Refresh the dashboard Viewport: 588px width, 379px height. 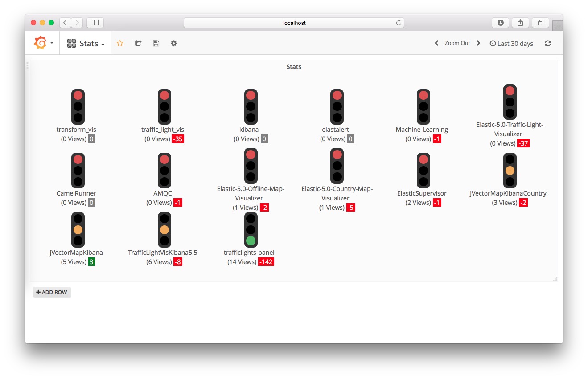(x=548, y=43)
